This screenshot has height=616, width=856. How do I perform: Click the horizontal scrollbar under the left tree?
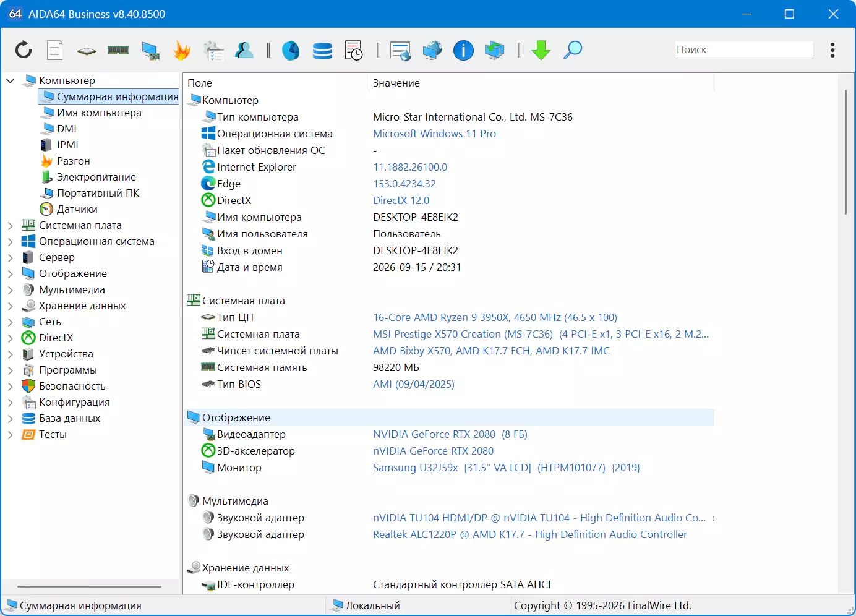[90, 586]
